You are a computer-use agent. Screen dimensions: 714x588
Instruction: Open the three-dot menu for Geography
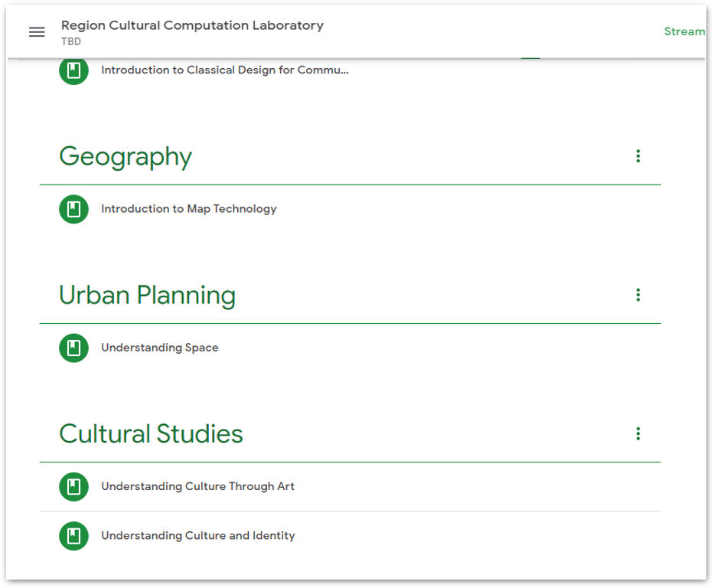(637, 155)
